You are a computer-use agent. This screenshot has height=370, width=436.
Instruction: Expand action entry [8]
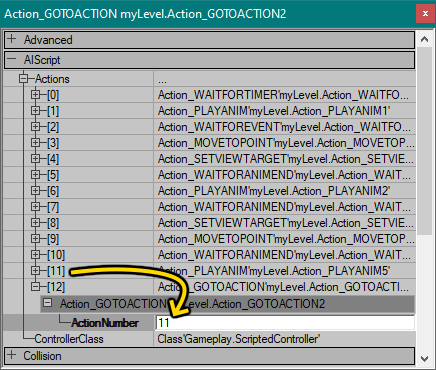(35, 223)
